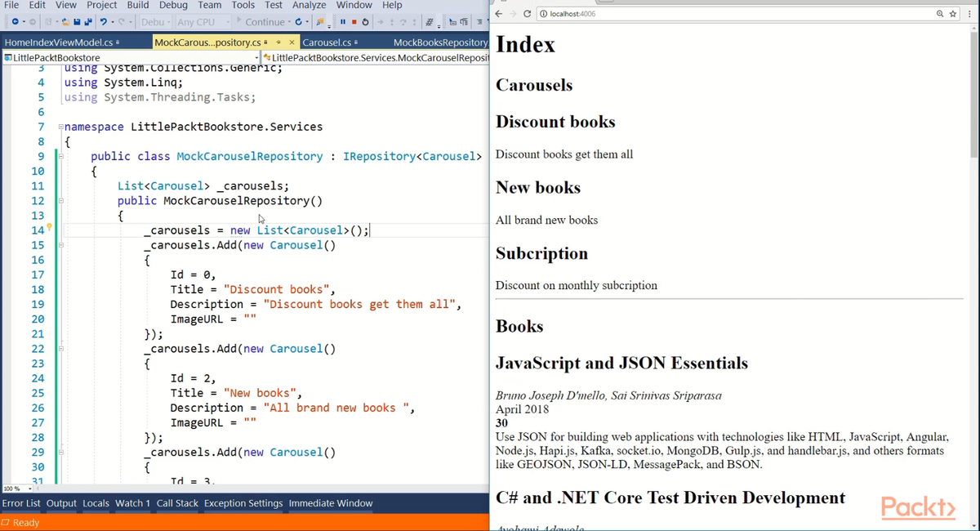This screenshot has height=531, width=980.
Task: Open the Exception Settings panel tab
Action: tap(243, 503)
